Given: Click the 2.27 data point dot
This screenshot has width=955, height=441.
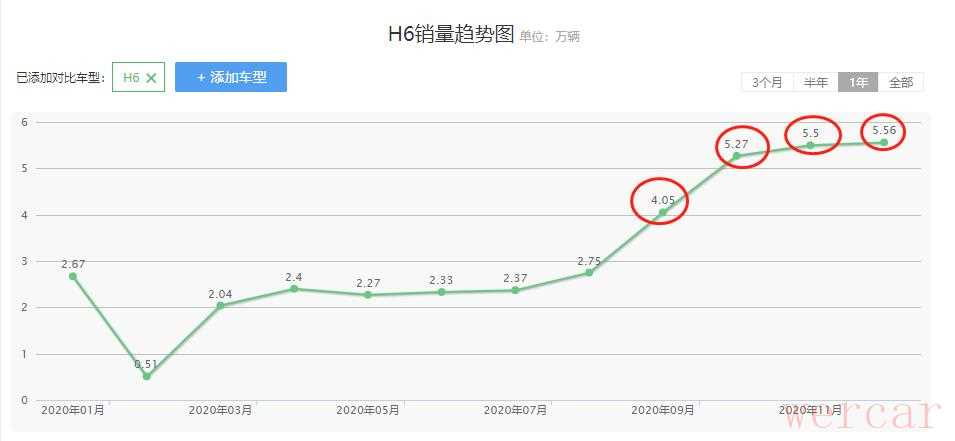Looking at the screenshot, I should tap(368, 295).
